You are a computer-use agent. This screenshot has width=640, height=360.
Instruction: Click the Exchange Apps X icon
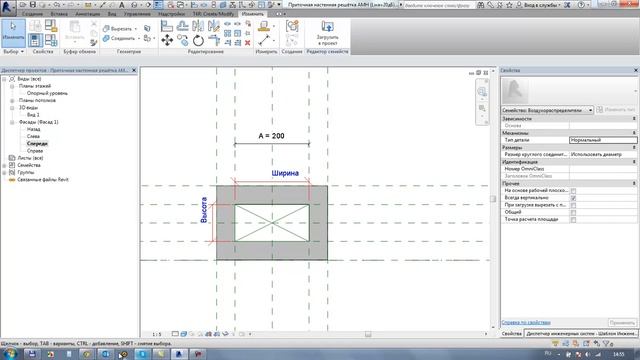click(x=567, y=5)
